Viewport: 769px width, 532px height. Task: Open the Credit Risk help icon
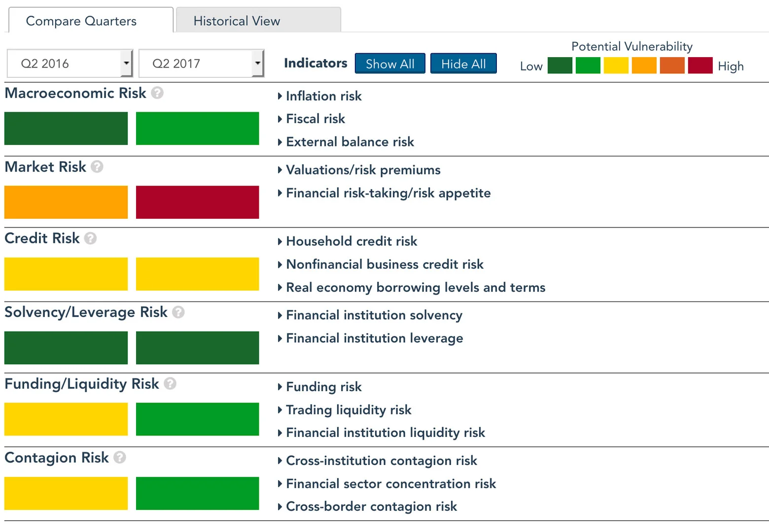coord(90,238)
